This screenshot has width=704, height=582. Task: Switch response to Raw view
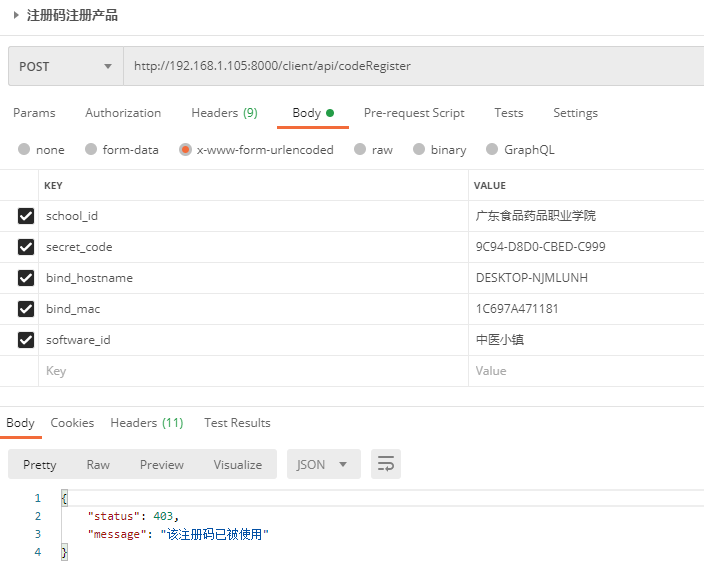(x=98, y=464)
